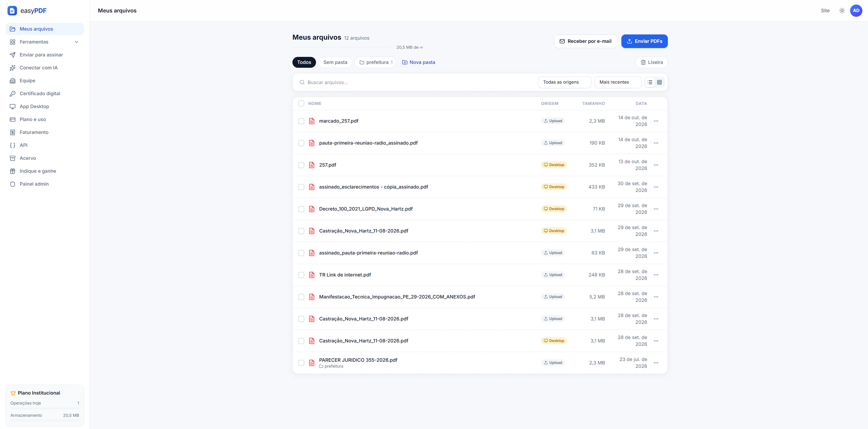Open the Lixeira trash

pyautogui.click(x=651, y=62)
